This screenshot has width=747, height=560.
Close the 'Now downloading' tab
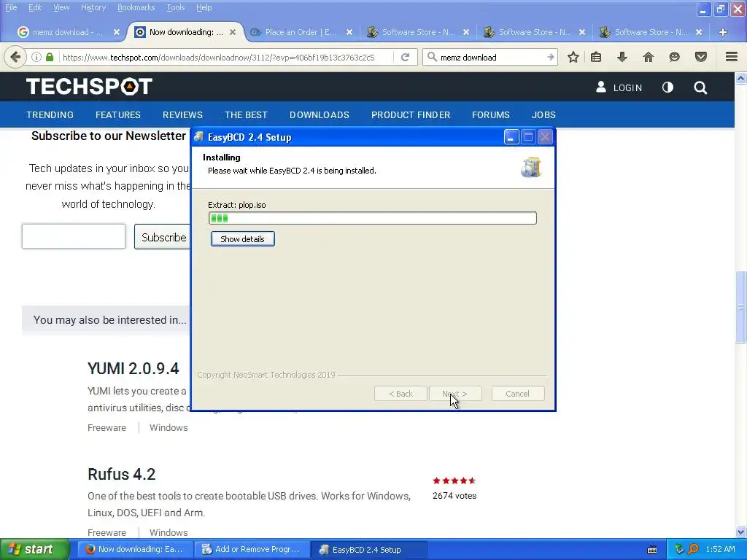pyautogui.click(x=233, y=32)
